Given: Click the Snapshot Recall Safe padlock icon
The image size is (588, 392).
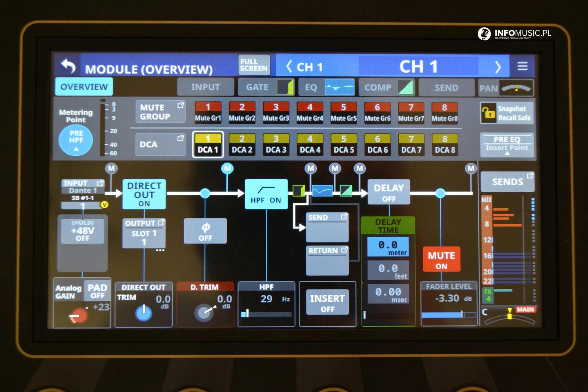Looking at the screenshot, I should coord(488,113).
